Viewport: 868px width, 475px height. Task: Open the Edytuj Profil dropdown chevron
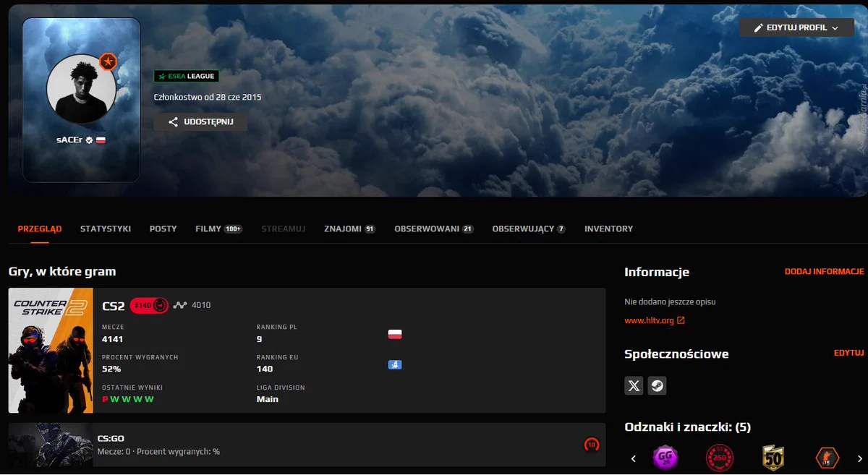pyautogui.click(x=835, y=27)
